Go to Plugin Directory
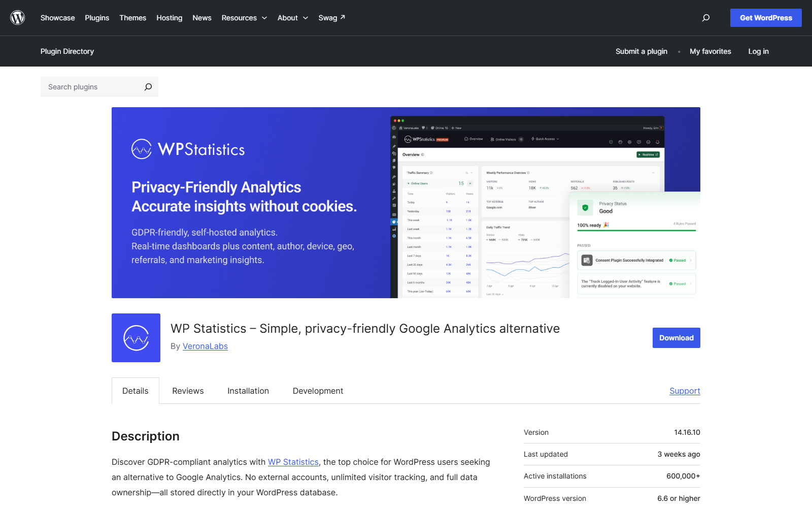 67,51
